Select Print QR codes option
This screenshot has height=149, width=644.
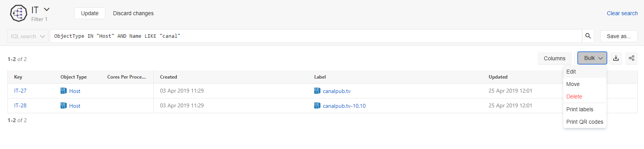[x=585, y=122]
